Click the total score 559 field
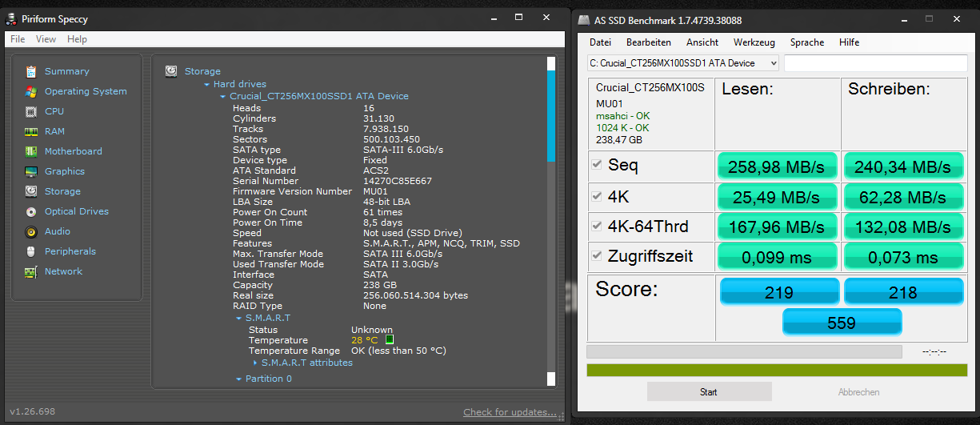This screenshot has width=980, height=425. coord(842,323)
